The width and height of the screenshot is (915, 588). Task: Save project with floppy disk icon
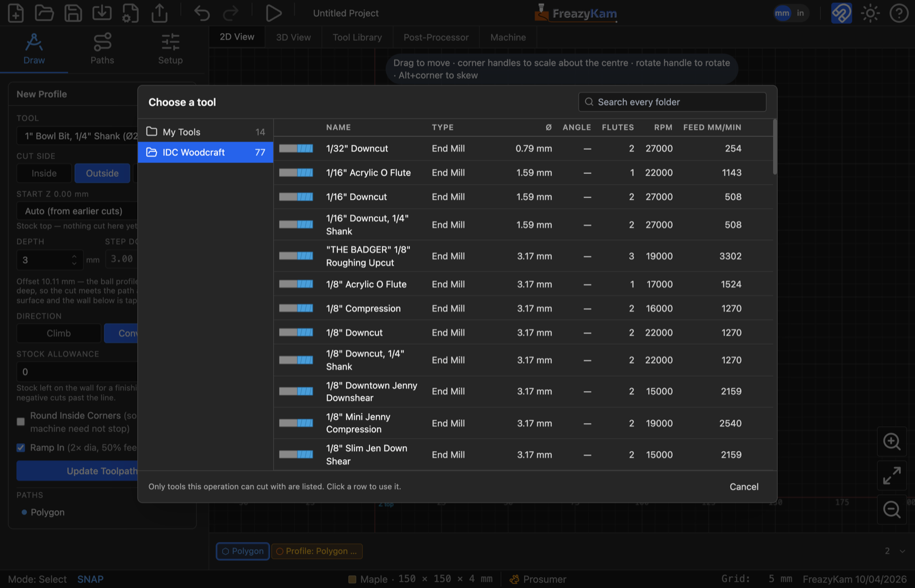click(x=73, y=13)
